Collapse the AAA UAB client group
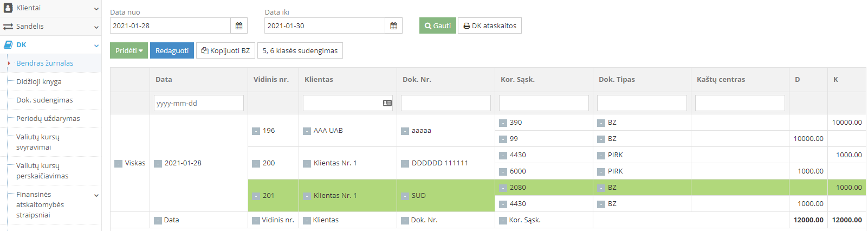The image size is (868, 231). 307,131
